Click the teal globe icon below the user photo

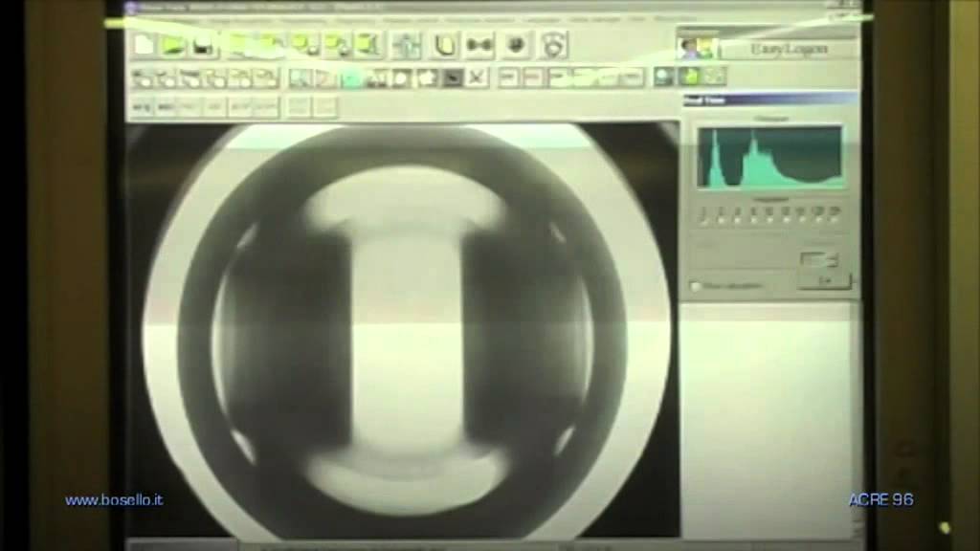coord(664,77)
